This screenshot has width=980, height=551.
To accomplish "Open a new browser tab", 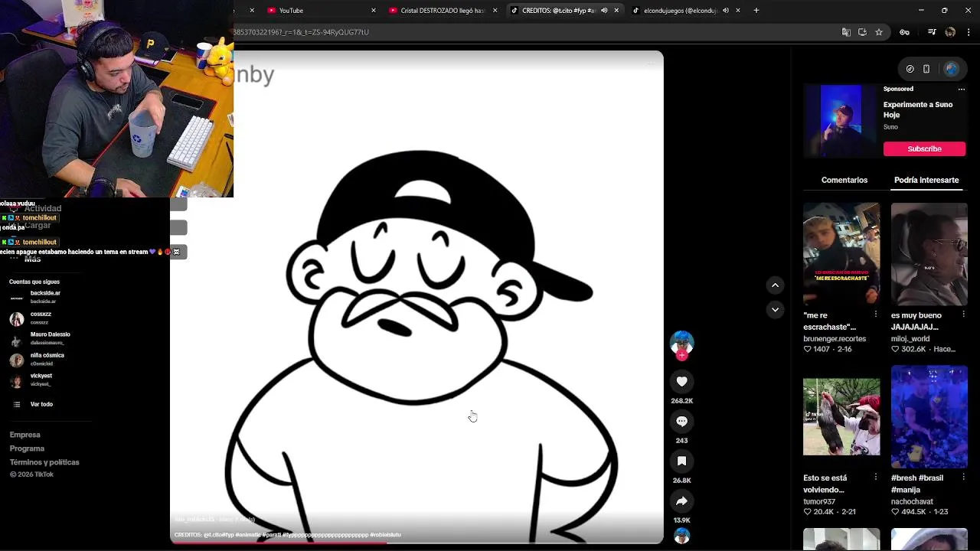I will pos(756,11).
